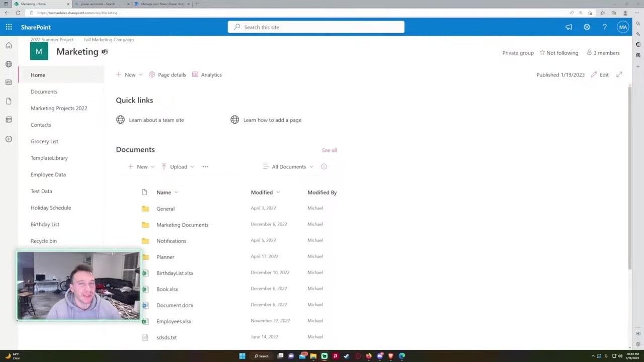Open Analytics for the page
The width and height of the screenshot is (644, 362).
coord(206,74)
